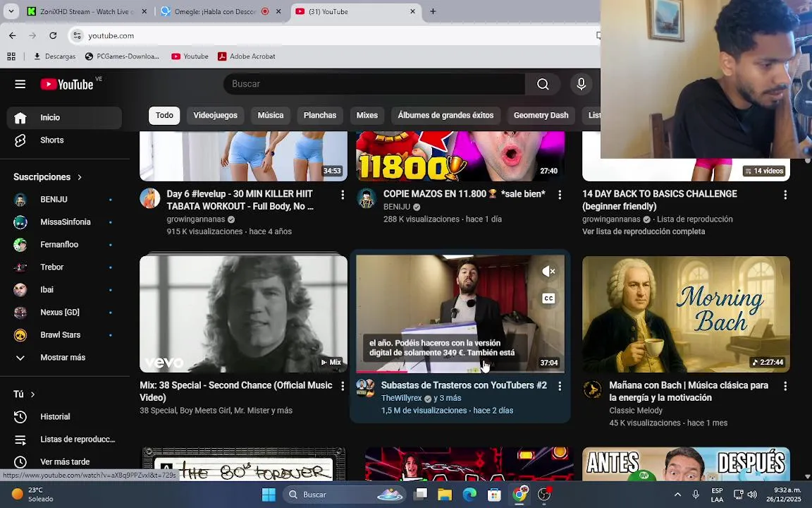The image size is (812, 508).
Task: Expand Mostrar más in subscriptions
Action: click(x=64, y=357)
